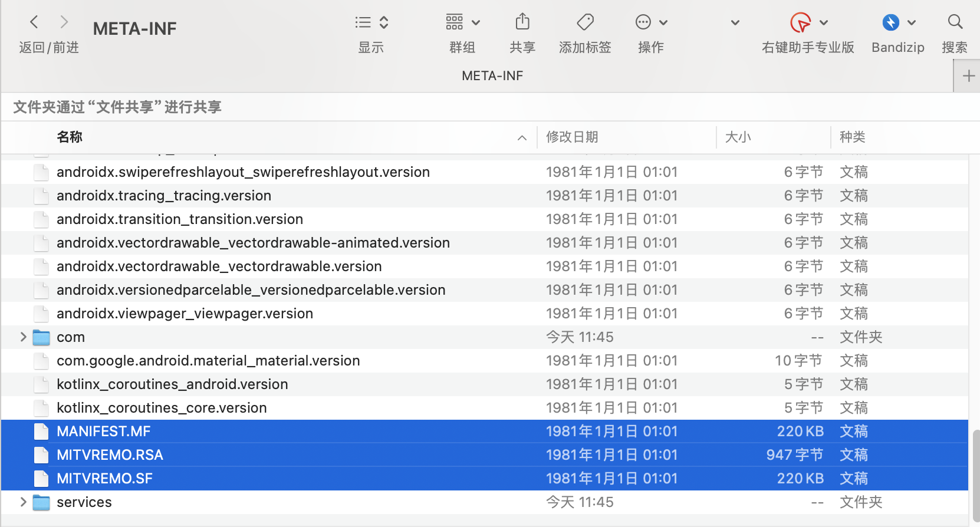The image size is (980, 527).
Task: Expand the com folder
Action: (x=24, y=337)
